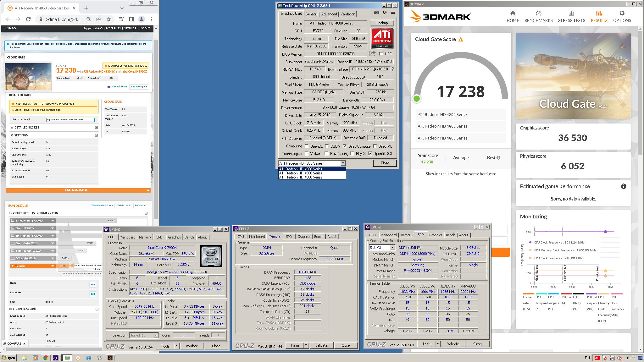Click the BIOS share/export icon in GPU-Z

click(372, 54)
